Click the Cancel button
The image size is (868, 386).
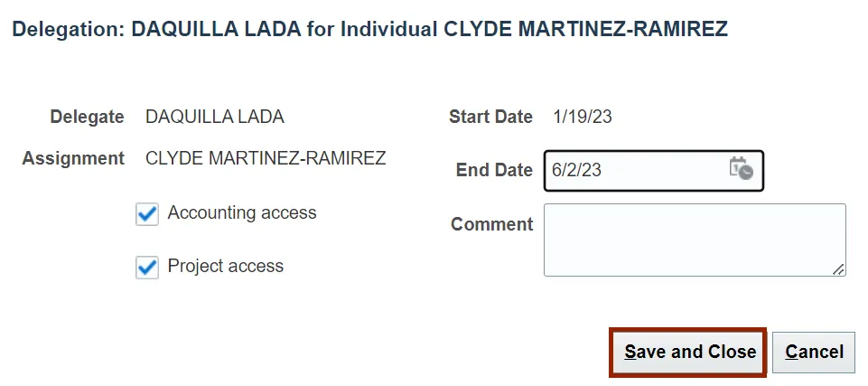pyautogui.click(x=814, y=352)
